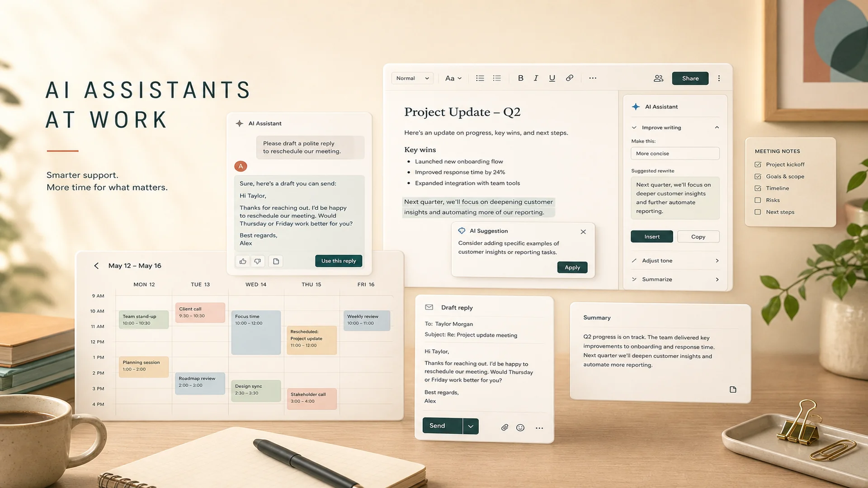This screenshot has height=488, width=868.
Task: Uncheck the Project kickoff checkbox
Action: click(x=758, y=164)
